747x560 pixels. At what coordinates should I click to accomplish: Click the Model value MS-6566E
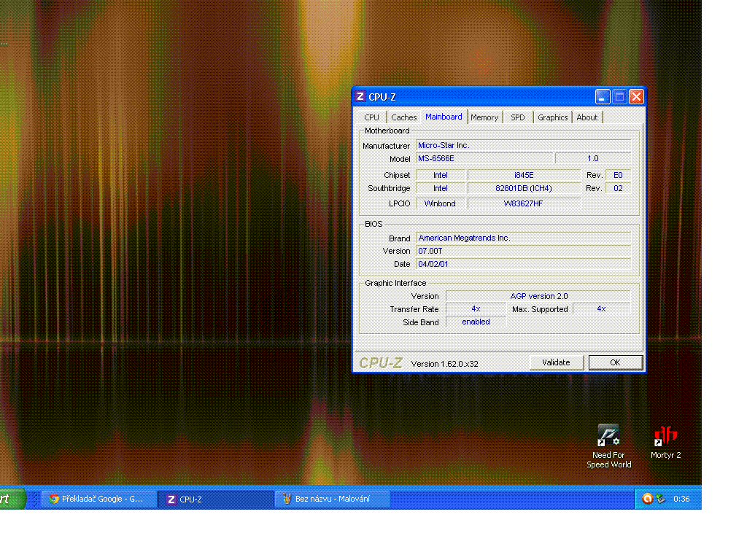click(x=484, y=158)
